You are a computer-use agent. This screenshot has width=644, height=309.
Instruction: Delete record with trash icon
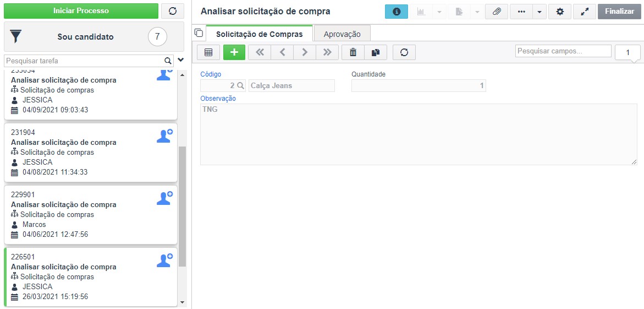click(x=353, y=52)
